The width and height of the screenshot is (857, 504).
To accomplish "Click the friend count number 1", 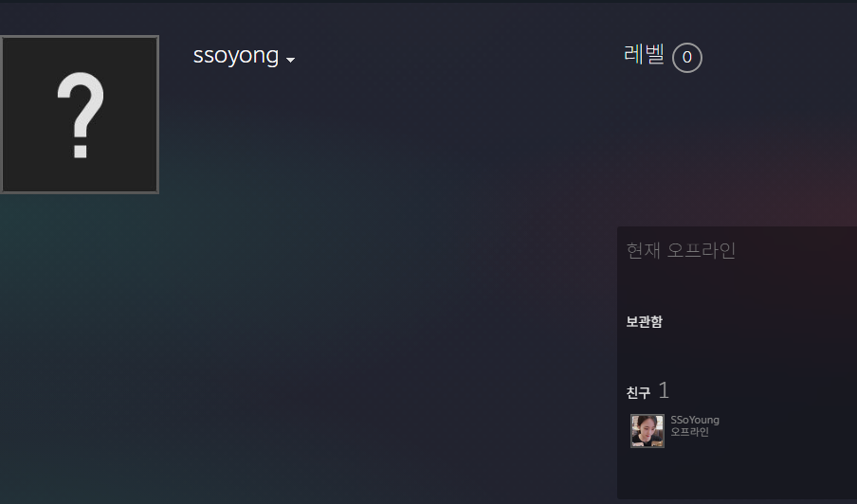I will [664, 390].
